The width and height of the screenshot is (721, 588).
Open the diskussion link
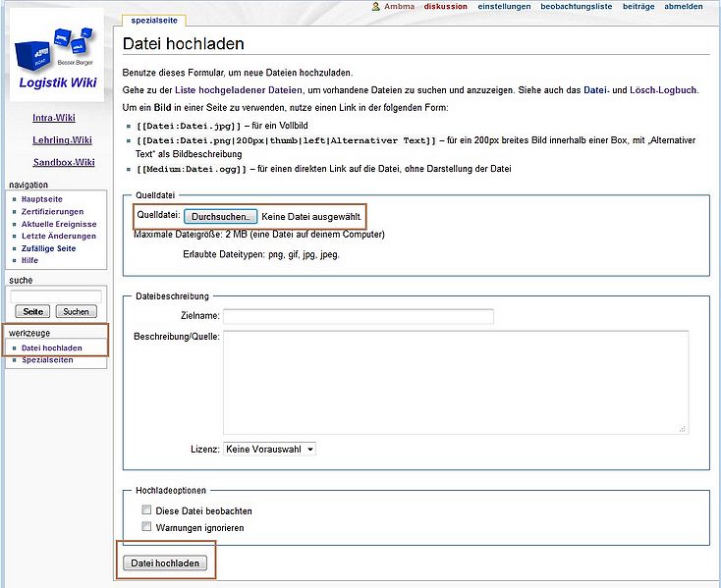(x=446, y=7)
